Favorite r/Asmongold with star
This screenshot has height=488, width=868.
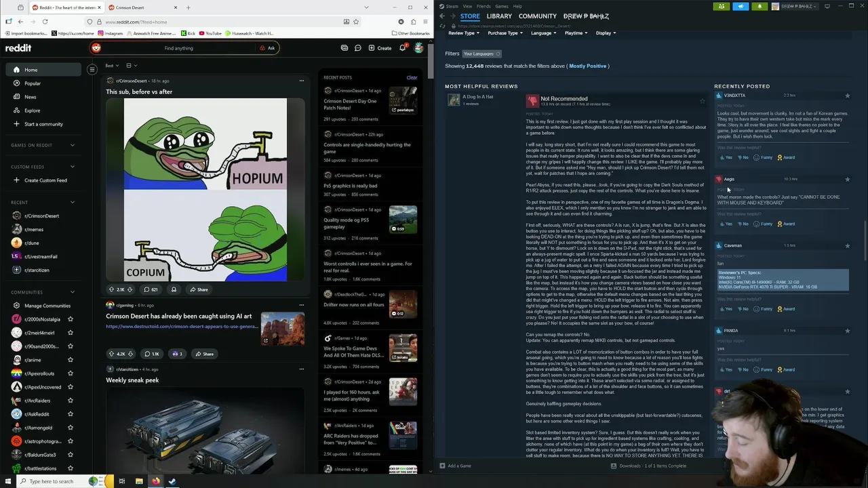pyautogui.click(x=70, y=428)
